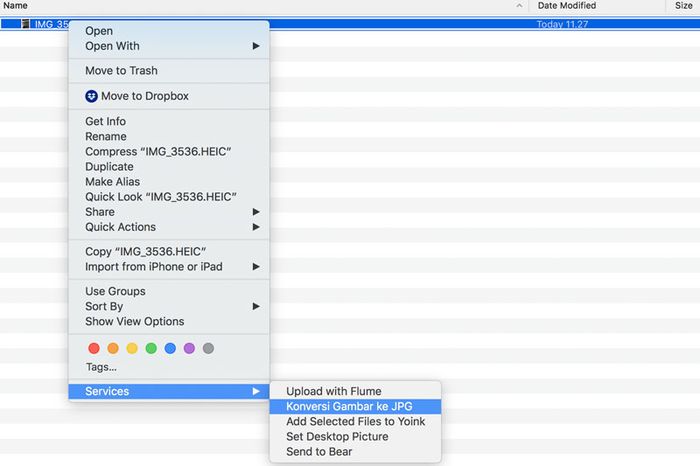Choose Add Selected Files to Yoink
700x466 pixels.
tap(355, 421)
